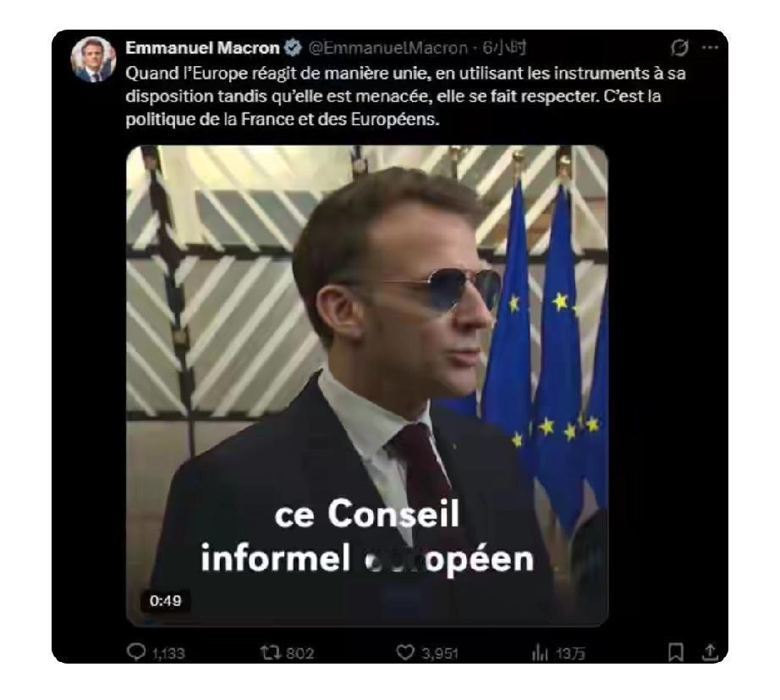Click the retweet arrows icon
Viewport: 780px width, 700px height.
coord(270,653)
